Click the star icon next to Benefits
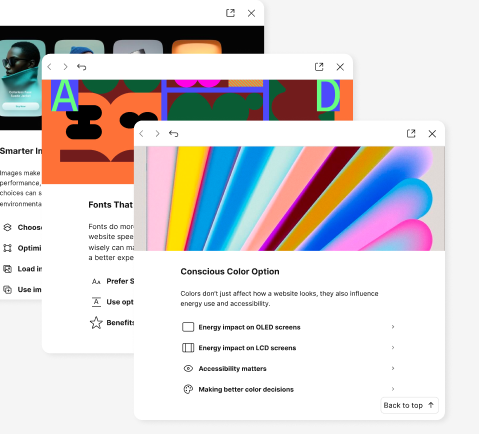Image resolution: width=479 pixels, height=434 pixels. [96, 322]
